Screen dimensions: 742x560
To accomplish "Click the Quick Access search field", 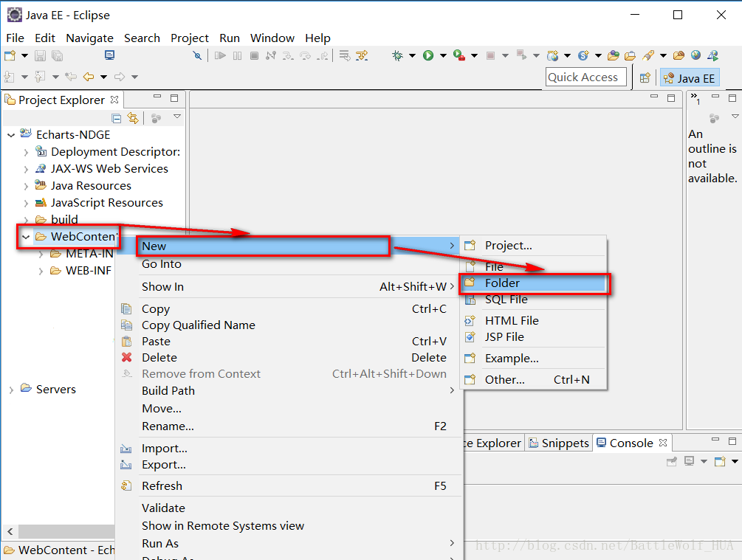I will (585, 77).
